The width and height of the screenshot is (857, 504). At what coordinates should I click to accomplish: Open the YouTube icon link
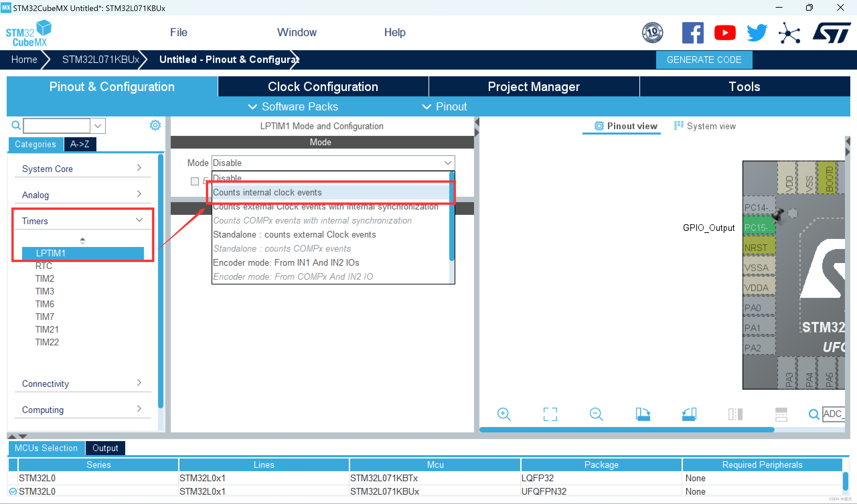pos(725,33)
